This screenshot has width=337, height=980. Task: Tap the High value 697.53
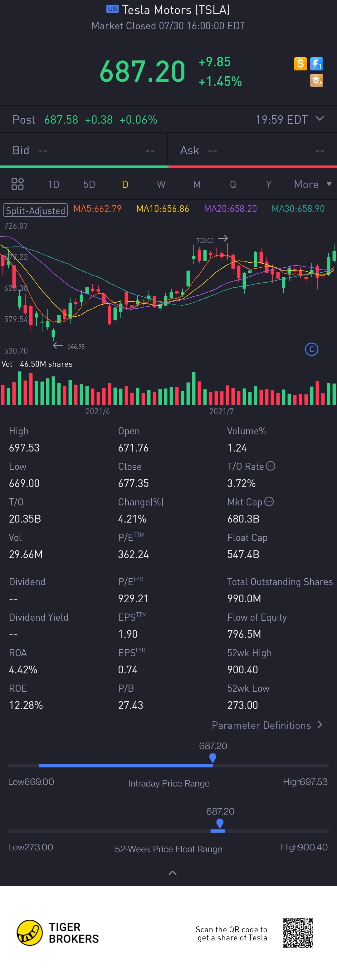pyautogui.click(x=24, y=447)
